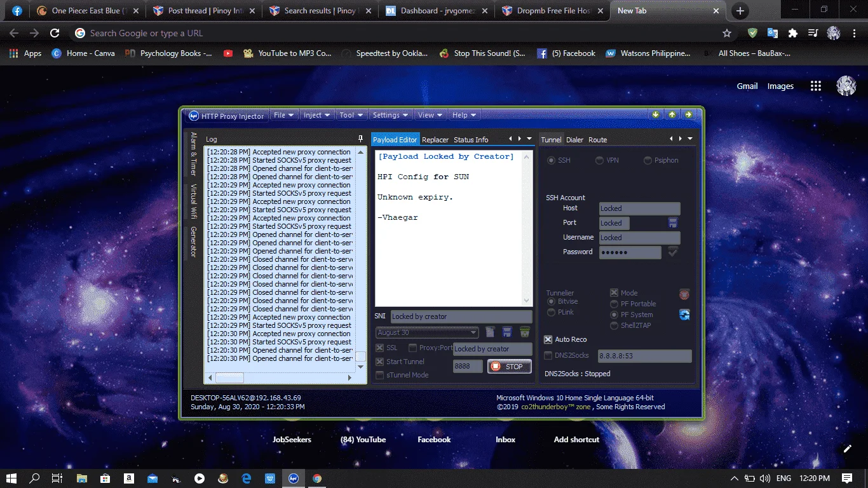Click the tab scroll-left arrow in Tunnel panel
868x488 pixels.
[671, 139]
